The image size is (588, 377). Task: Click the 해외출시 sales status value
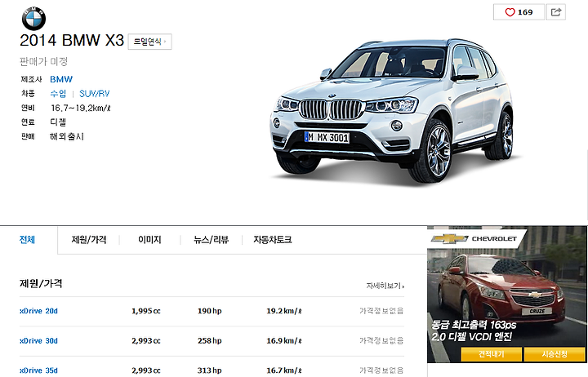click(67, 136)
